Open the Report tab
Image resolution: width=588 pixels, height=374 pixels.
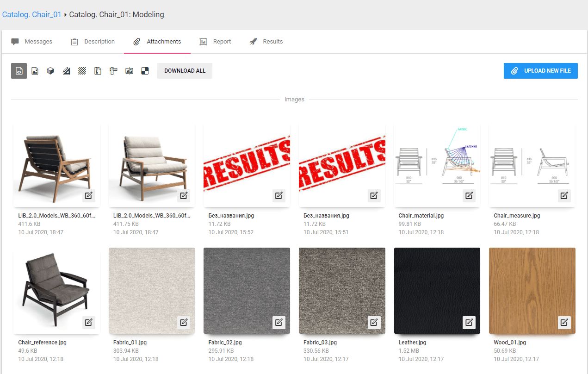[215, 41]
